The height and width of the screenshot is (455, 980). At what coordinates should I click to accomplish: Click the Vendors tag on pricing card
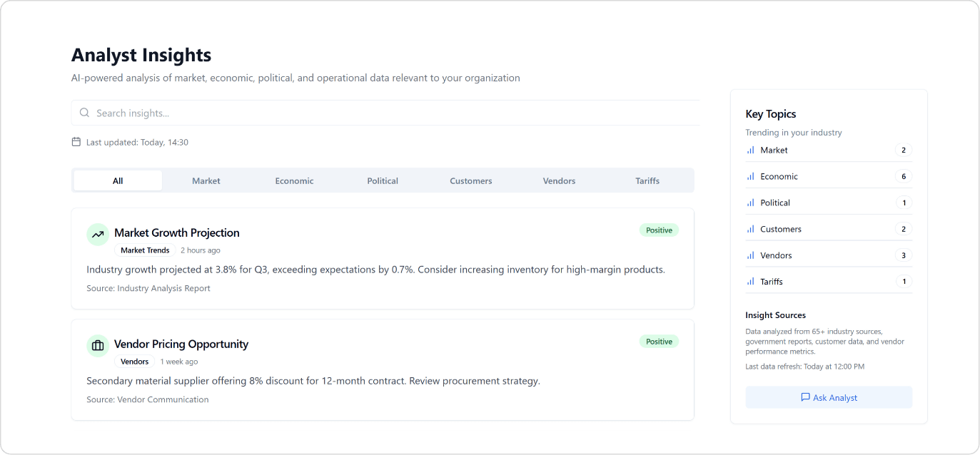coord(135,362)
